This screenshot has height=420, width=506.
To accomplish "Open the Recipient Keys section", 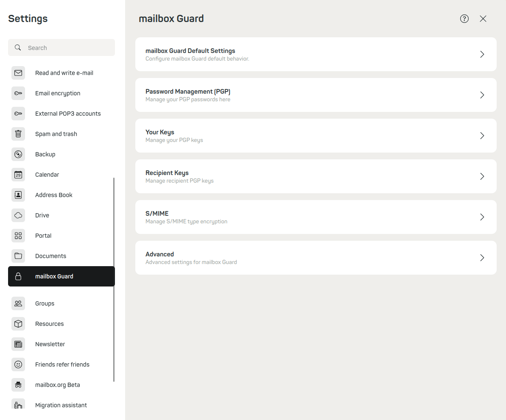I will (x=316, y=176).
